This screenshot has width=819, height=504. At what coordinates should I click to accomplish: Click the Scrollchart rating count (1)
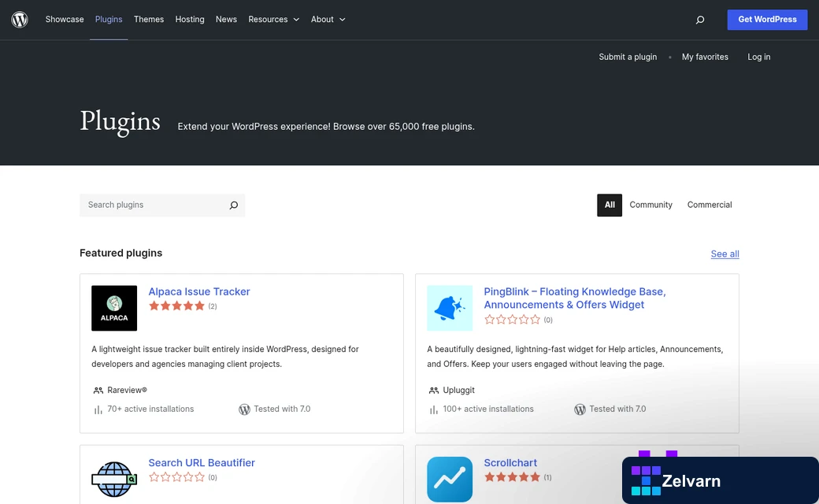click(x=547, y=477)
